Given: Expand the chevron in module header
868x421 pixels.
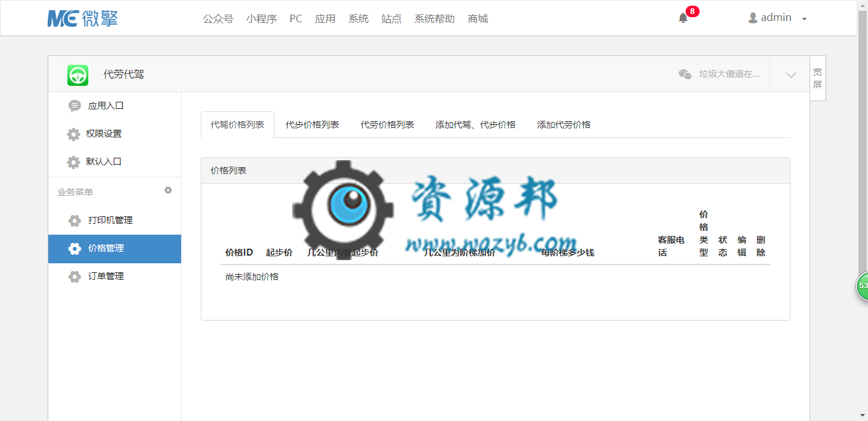Looking at the screenshot, I should (x=790, y=74).
